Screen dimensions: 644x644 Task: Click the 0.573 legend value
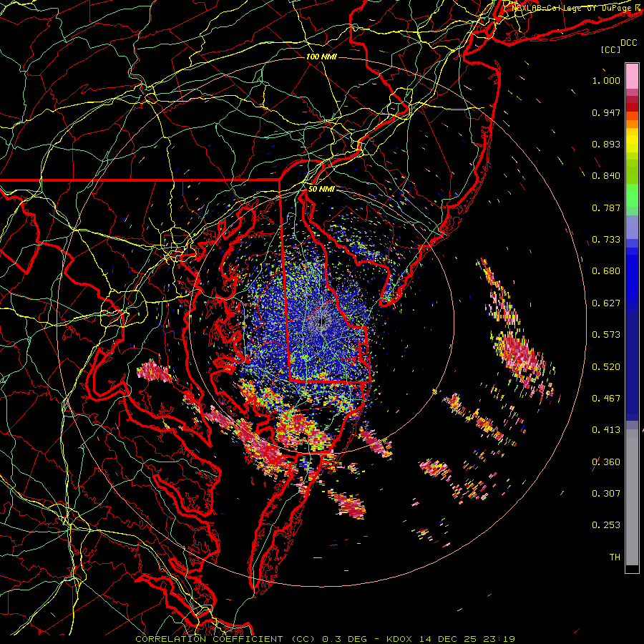[x=606, y=335]
